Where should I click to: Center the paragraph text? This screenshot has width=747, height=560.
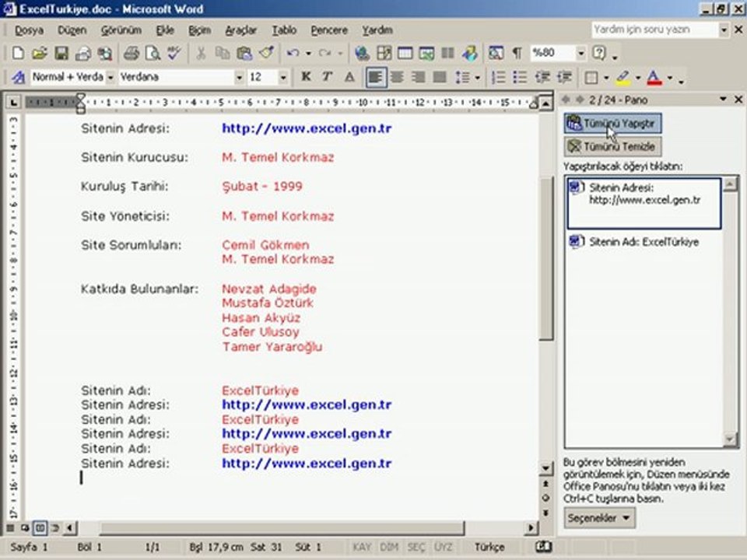[397, 77]
